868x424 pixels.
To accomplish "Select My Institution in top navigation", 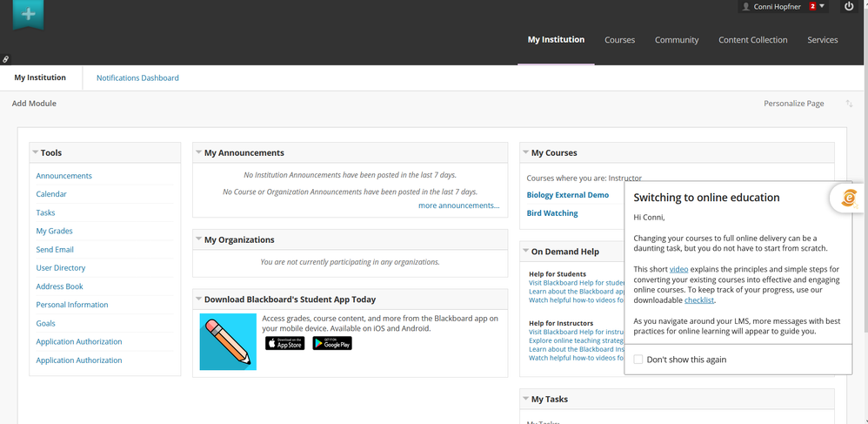I will (556, 39).
